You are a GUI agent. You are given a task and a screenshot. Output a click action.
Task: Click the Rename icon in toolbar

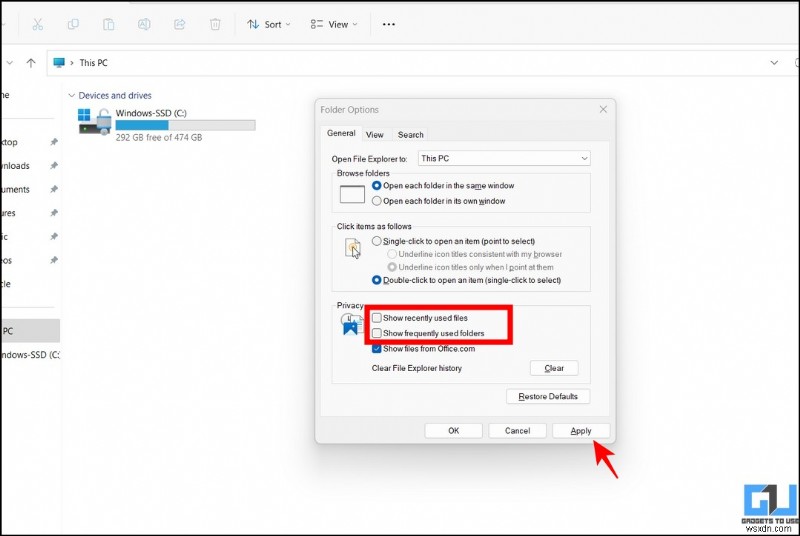[144, 24]
